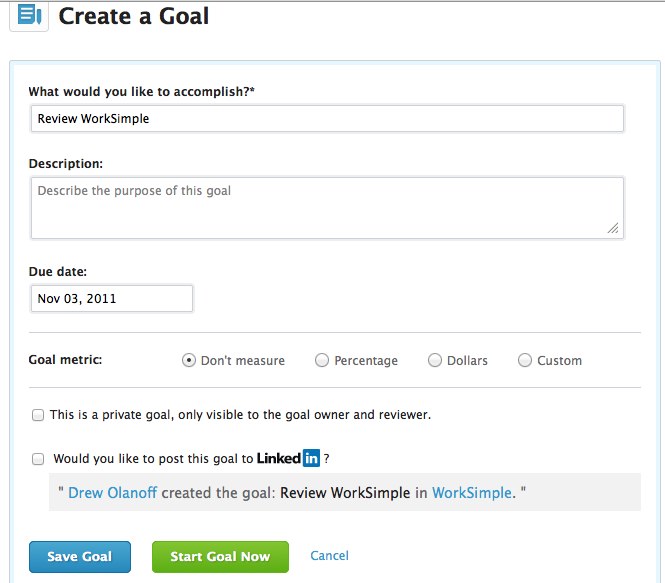
Task: Choose the Percentage goal metric
Action: pyautogui.click(x=322, y=361)
